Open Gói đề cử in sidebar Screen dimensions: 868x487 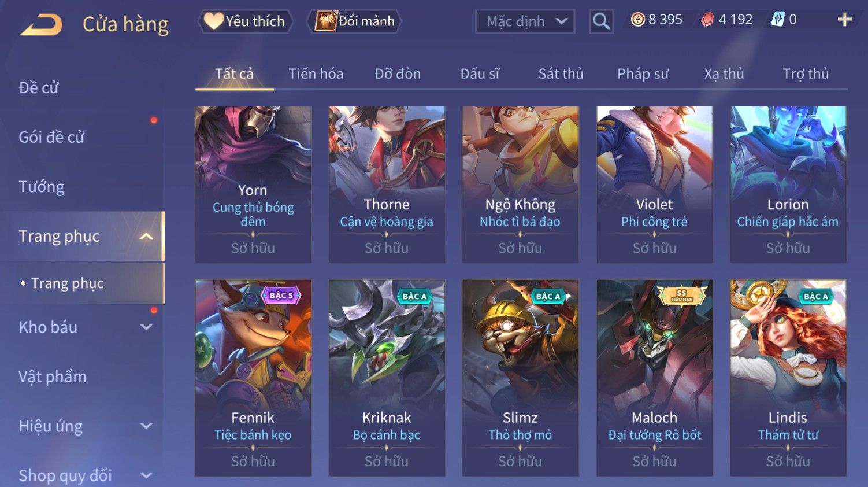coord(51,137)
